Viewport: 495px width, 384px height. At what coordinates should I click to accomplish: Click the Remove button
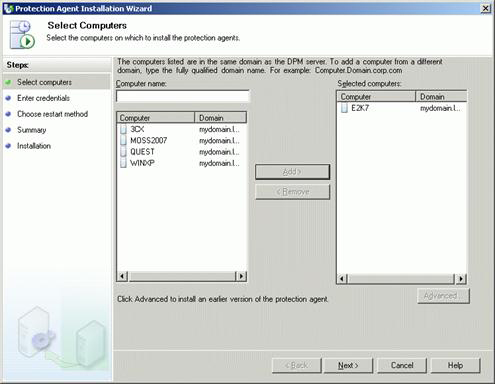click(x=292, y=192)
